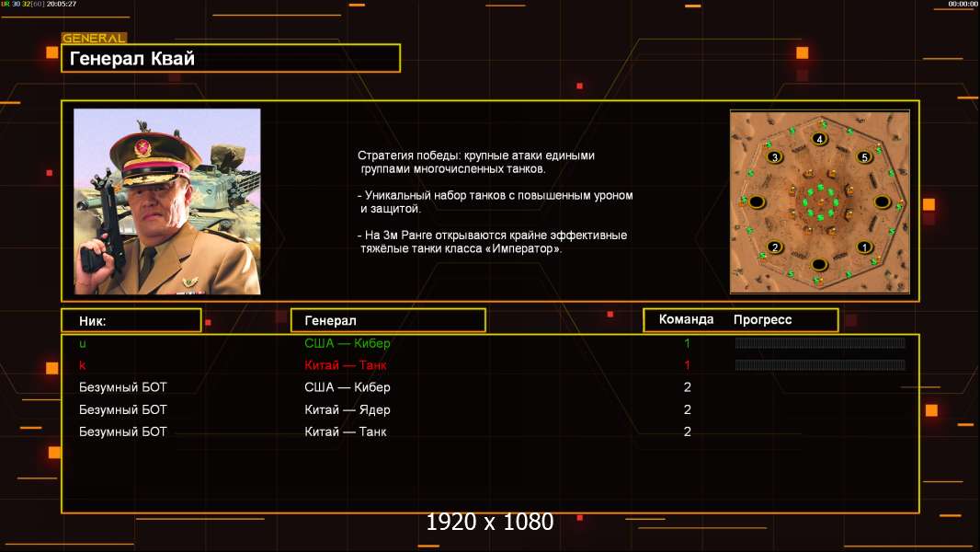Image resolution: width=980 pixels, height=552 pixels.
Task: Click start position marker 2 on the map
Action: pyautogui.click(x=775, y=247)
